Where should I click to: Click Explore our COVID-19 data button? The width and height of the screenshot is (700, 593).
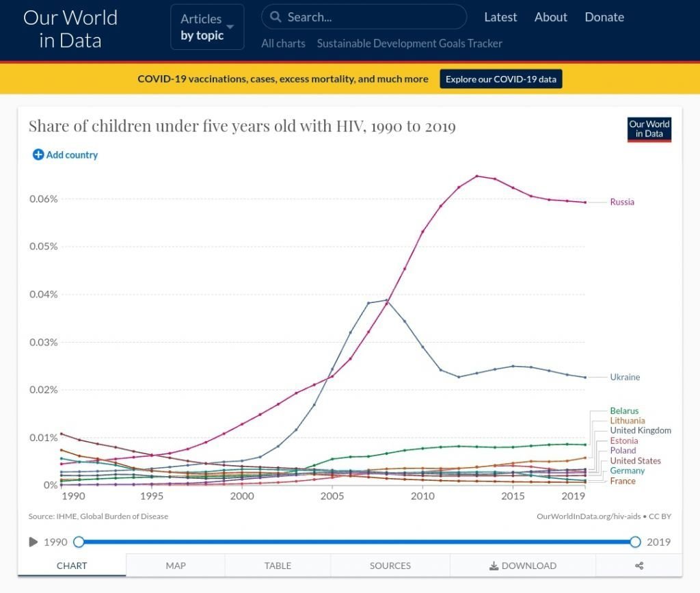coord(501,79)
